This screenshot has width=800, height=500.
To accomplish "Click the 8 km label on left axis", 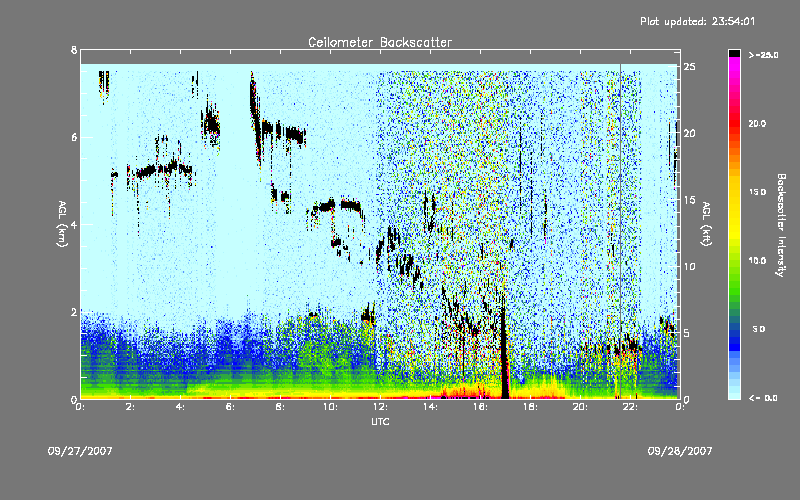I will 74,50.
